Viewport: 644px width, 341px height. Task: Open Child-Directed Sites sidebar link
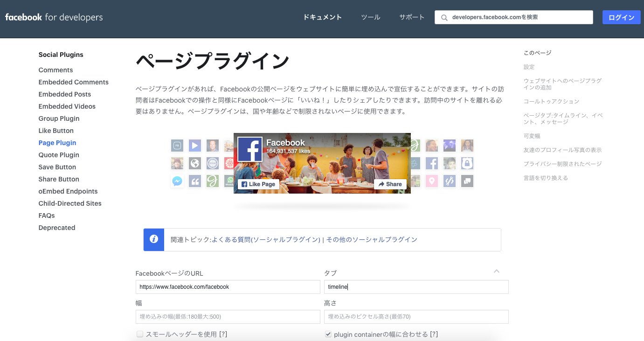pyautogui.click(x=70, y=203)
